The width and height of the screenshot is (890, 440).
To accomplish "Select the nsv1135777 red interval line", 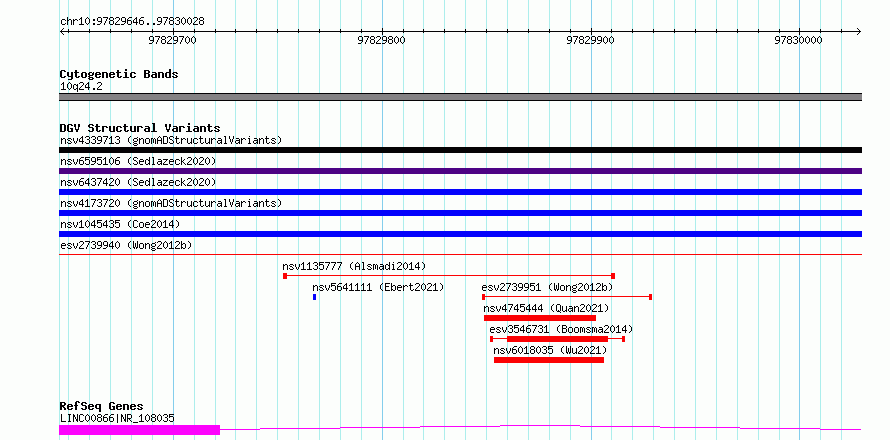I will tap(449, 276).
